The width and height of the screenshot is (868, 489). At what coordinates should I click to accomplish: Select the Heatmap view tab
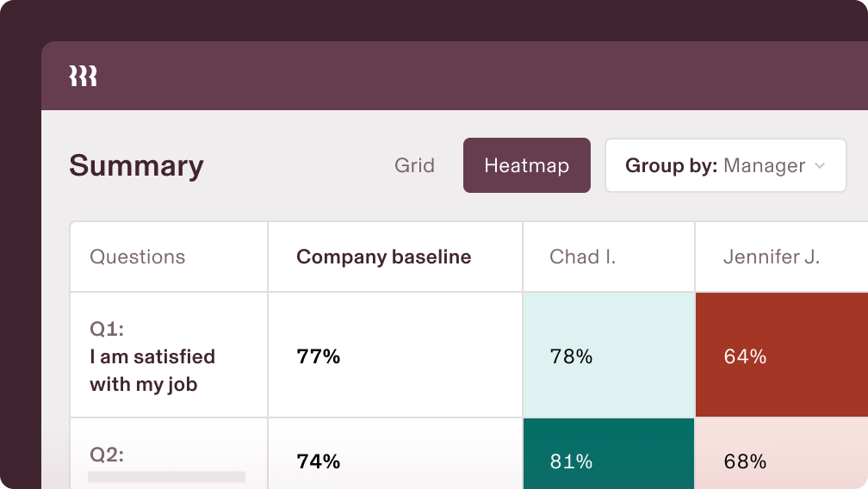tap(526, 165)
